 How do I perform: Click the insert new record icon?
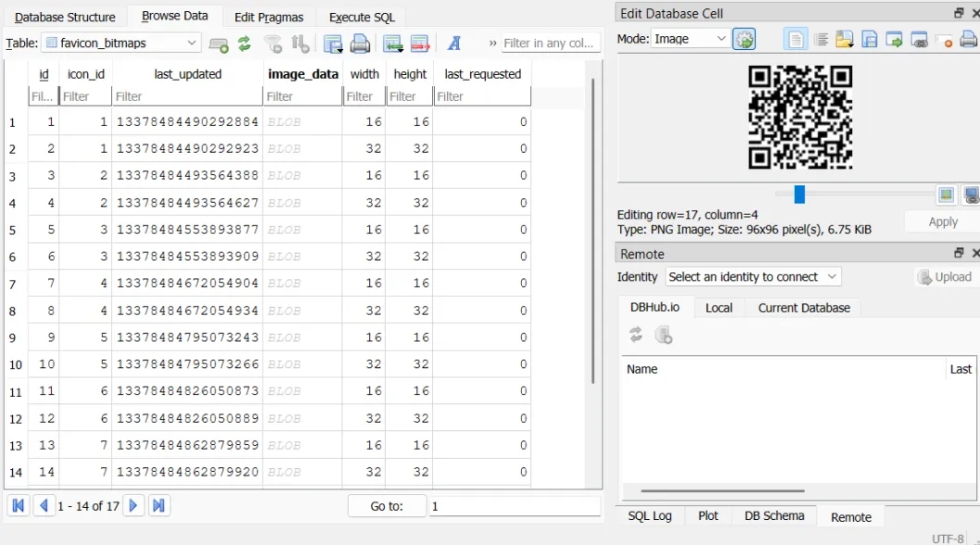pyautogui.click(x=393, y=44)
